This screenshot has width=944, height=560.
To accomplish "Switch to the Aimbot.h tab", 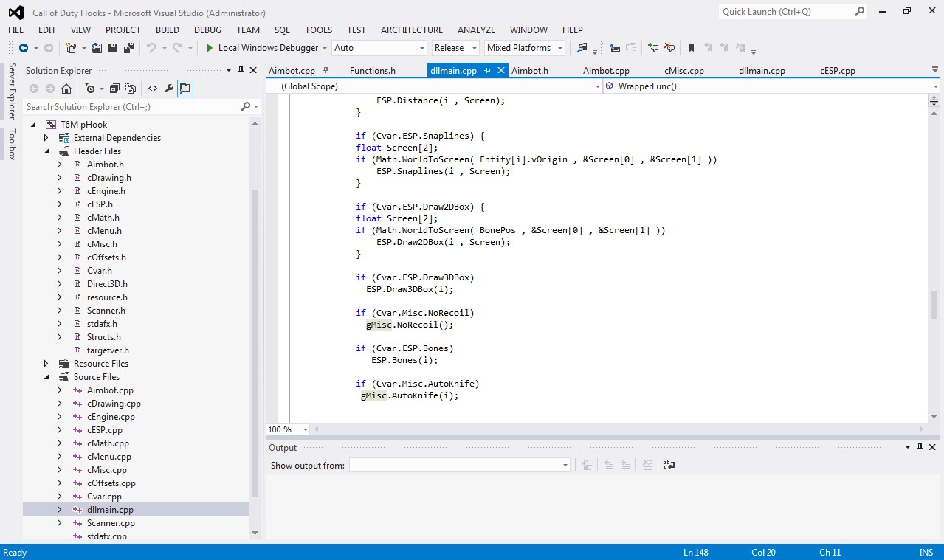I will click(530, 71).
